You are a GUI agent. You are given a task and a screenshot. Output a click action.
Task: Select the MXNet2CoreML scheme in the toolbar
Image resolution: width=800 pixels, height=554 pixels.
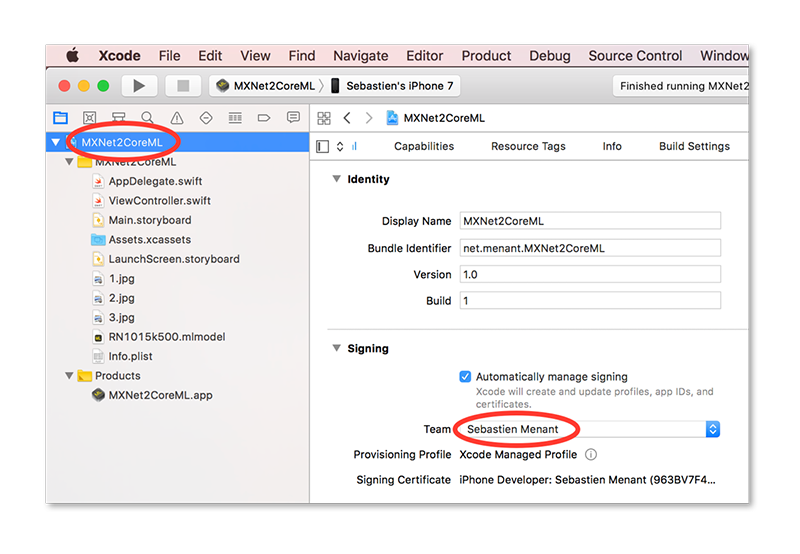(266, 86)
